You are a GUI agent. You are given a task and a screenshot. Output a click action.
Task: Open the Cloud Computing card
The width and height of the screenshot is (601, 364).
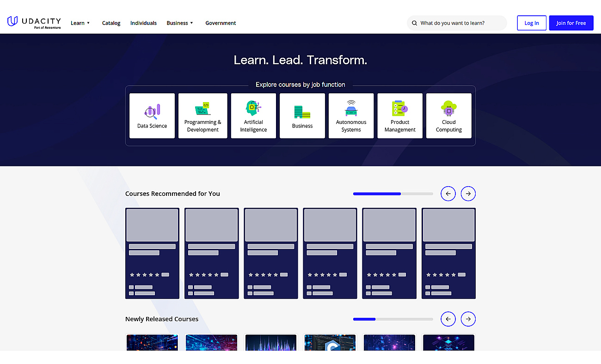448,115
